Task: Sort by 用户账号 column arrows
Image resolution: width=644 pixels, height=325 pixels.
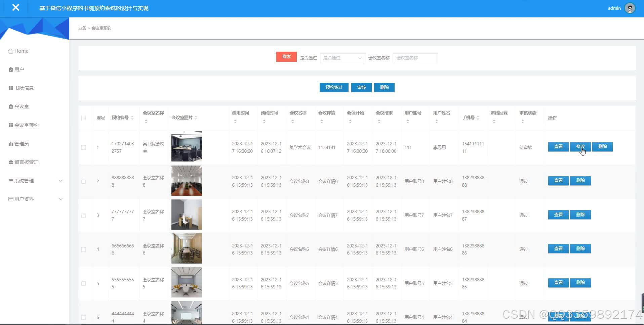Action: click(x=408, y=121)
